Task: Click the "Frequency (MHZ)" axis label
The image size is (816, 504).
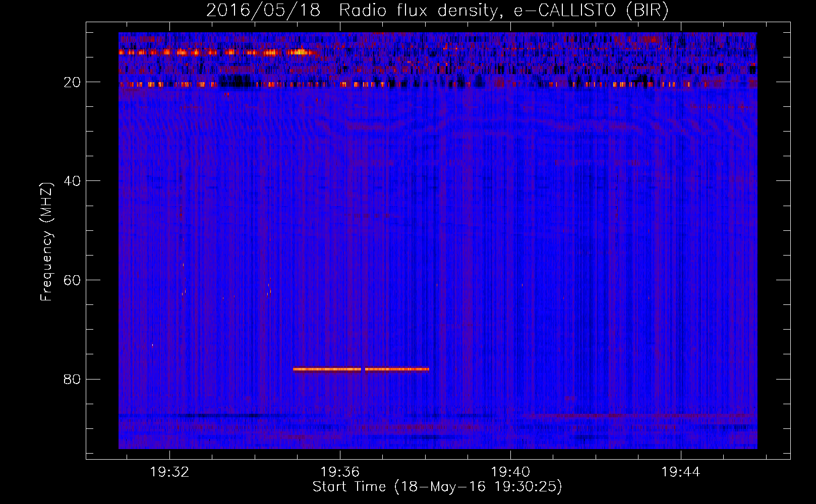Action: 46,241
